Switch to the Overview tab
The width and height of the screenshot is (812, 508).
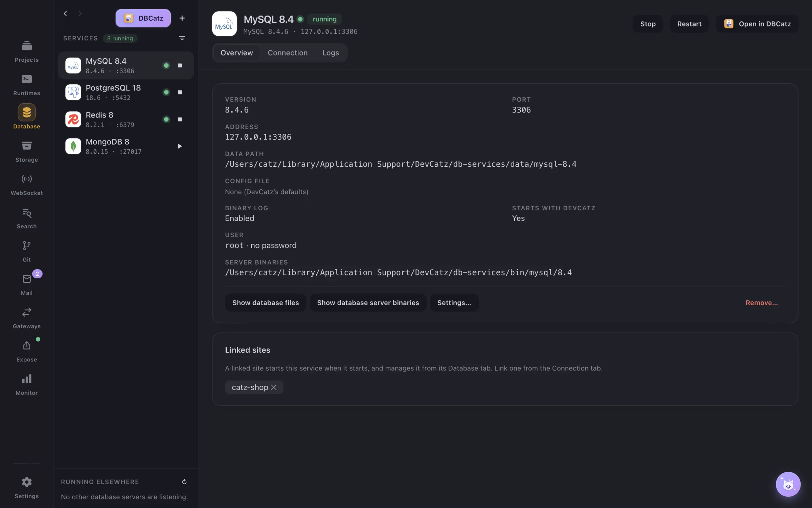(x=236, y=52)
